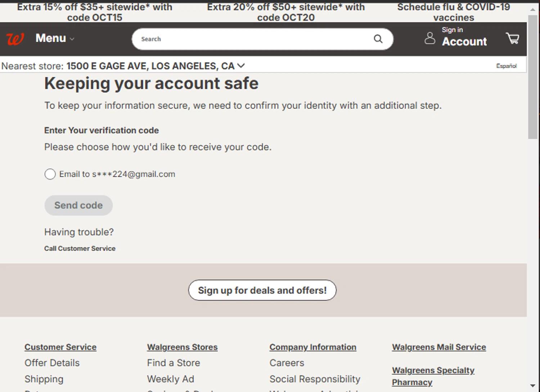This screenshot has height=392, width=540.
Task: Select Email to s***224@gmail.com radio option
Action: 50,174
